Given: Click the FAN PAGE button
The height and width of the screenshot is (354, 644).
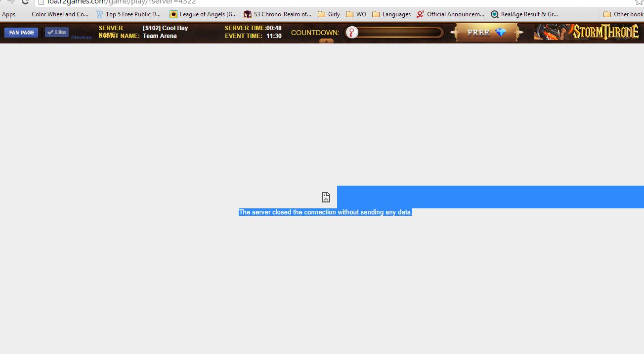Looking at the screenshot, I should point(21,33).
